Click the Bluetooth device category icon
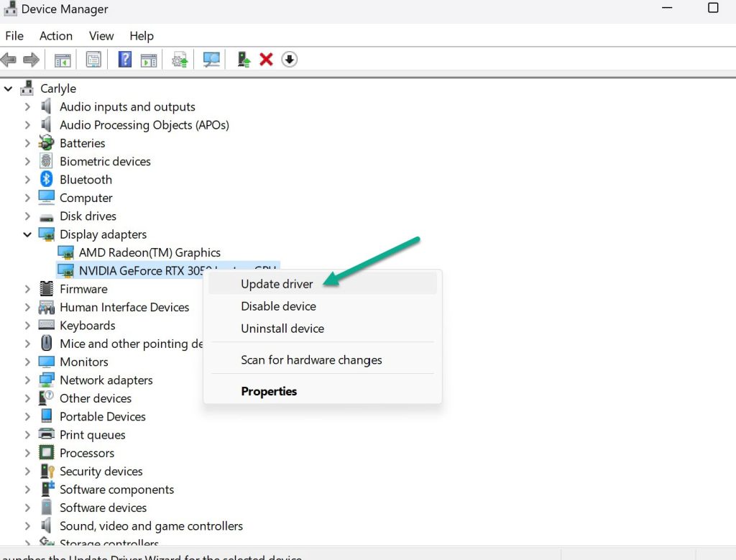The width and height of the screenshot is (736, 560). (45, 179)
